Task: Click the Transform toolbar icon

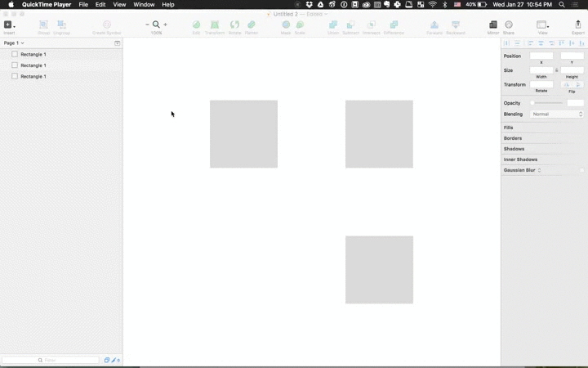Action: click(x=215, y=25)
